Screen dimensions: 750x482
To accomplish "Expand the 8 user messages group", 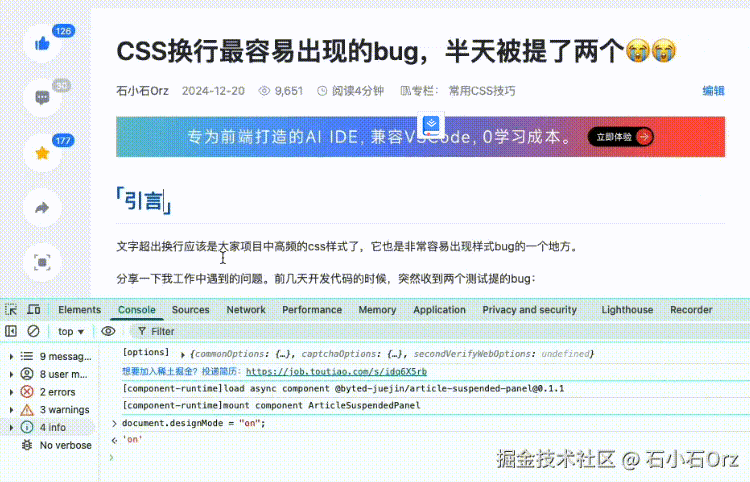I will pyautogui.click(x=11, y=374).
